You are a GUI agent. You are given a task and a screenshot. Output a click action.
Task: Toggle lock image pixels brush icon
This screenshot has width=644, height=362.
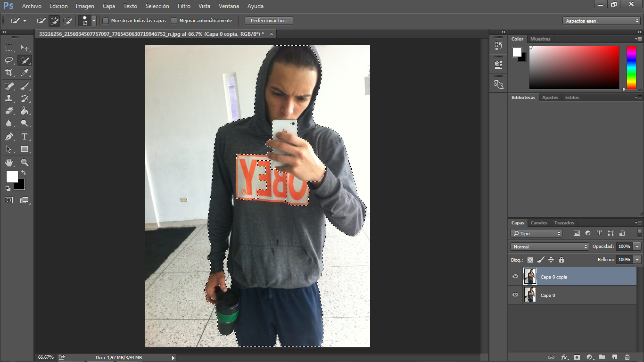pos(540,260)
